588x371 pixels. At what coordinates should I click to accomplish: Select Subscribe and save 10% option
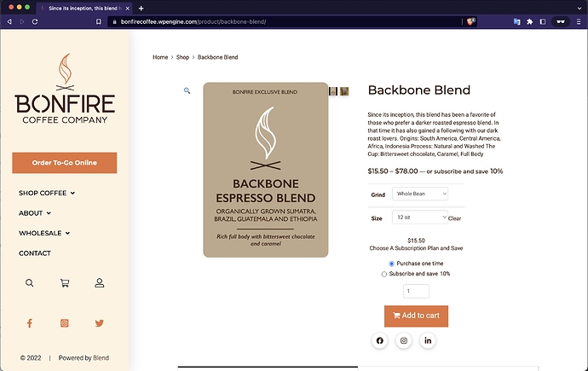point(384,274)
